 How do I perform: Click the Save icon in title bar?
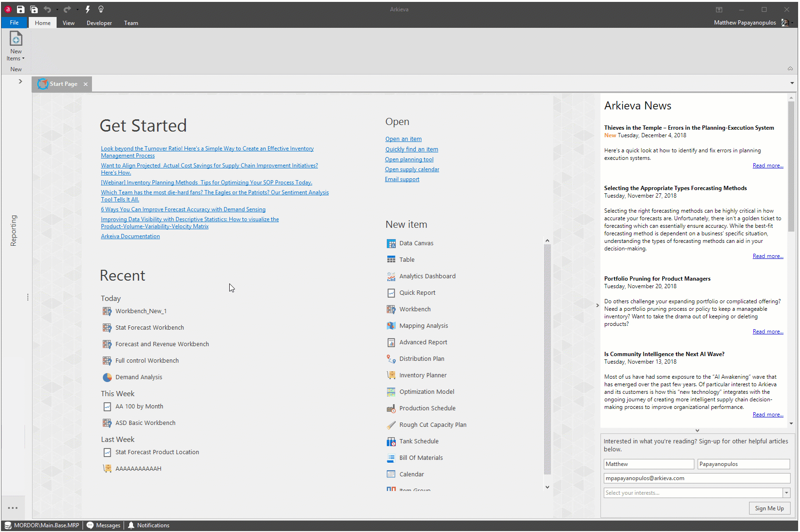20,9
